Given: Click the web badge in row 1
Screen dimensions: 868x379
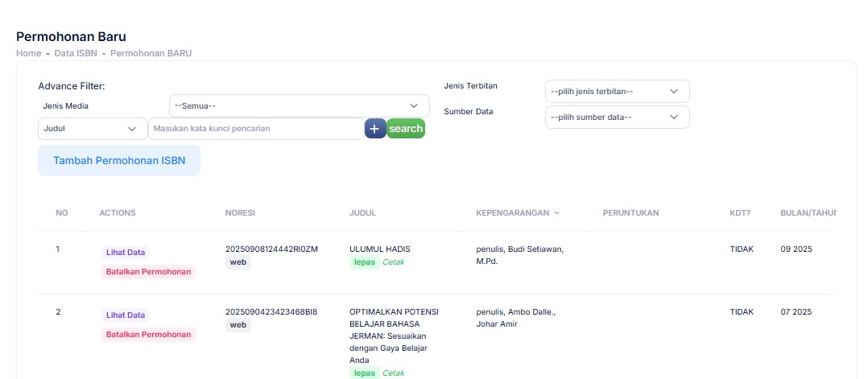Looking at the screenshot, I should tap(238, 262).
